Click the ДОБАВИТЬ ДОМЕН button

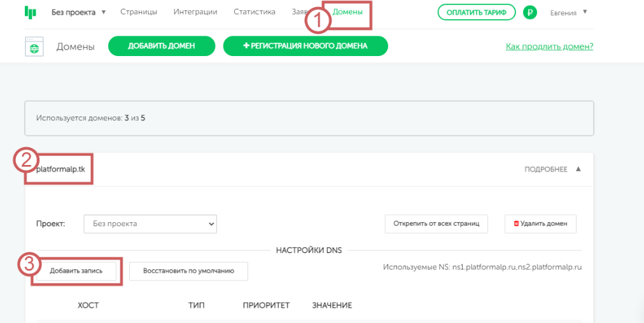click(161, 47)
